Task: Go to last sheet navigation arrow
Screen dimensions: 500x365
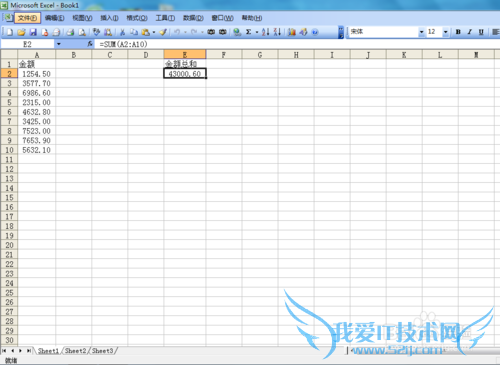Action: click(29, 351)
